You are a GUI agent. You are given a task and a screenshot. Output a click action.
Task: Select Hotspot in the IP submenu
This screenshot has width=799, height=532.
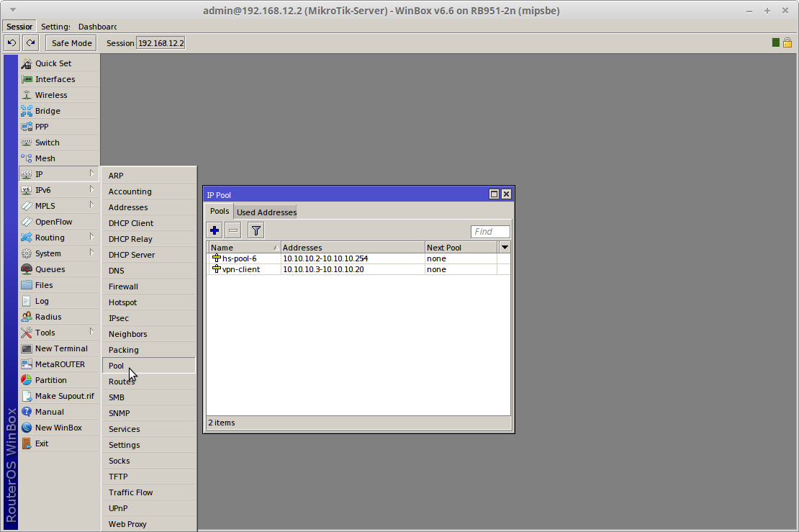pos(149,302)
